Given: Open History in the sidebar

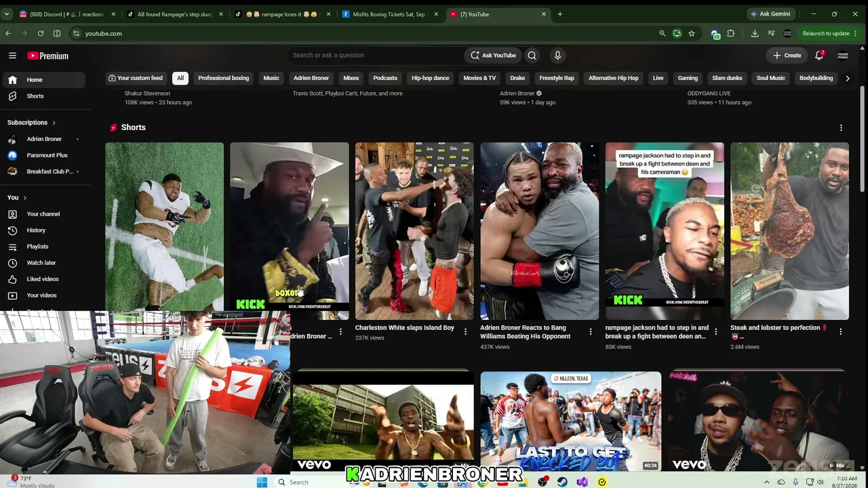Looking at the screenshot, I should (x=44, y=230).
